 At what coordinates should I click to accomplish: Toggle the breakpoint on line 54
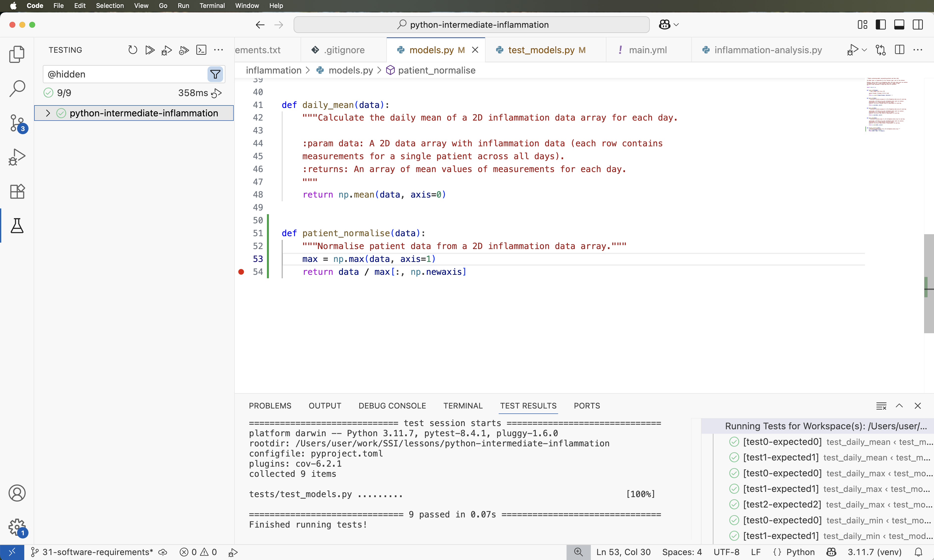pos(241,272)
